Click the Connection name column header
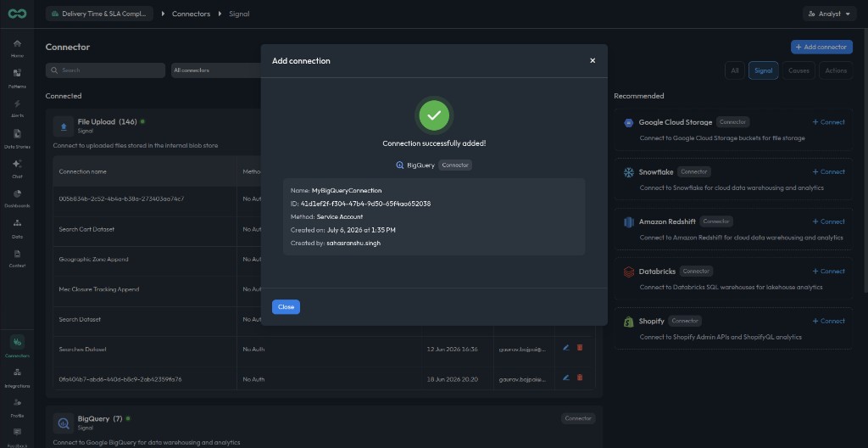 point(82,171)
